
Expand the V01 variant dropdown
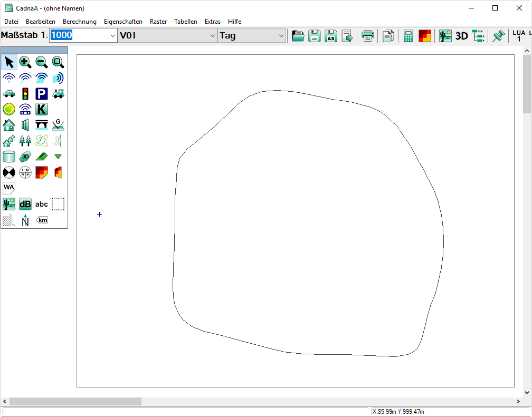212,36
